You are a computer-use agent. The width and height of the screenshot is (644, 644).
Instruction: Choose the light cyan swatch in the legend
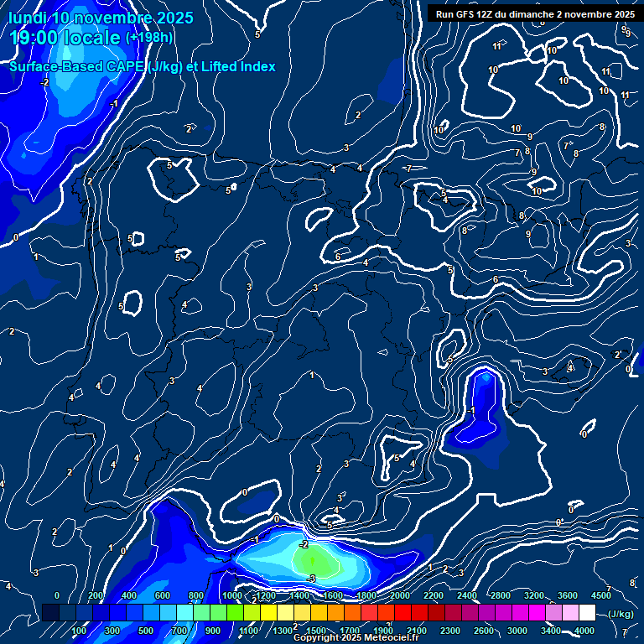pos(184,612)
